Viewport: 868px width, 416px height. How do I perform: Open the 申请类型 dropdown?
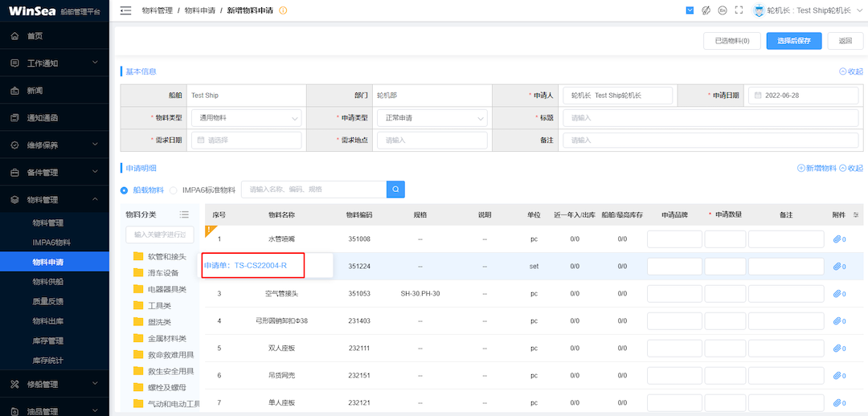(x=432, y=118)
